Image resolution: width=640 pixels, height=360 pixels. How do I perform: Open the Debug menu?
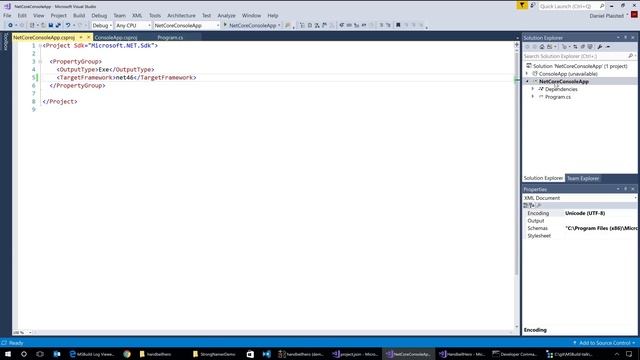click(x=99, y=16)
